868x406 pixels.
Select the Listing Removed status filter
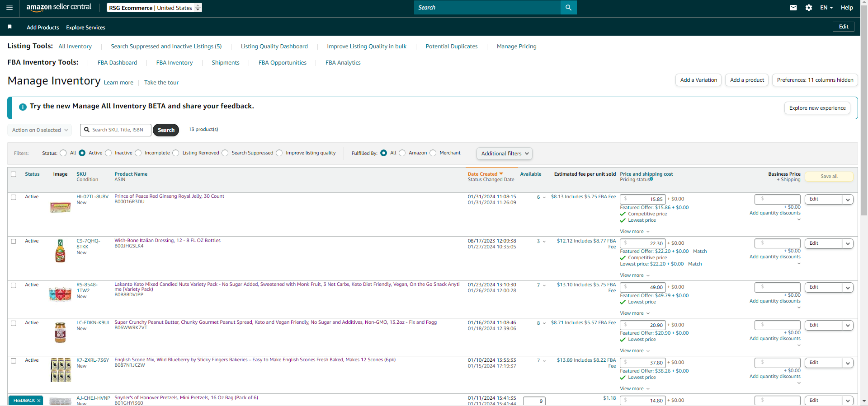[x=176, y=153]
